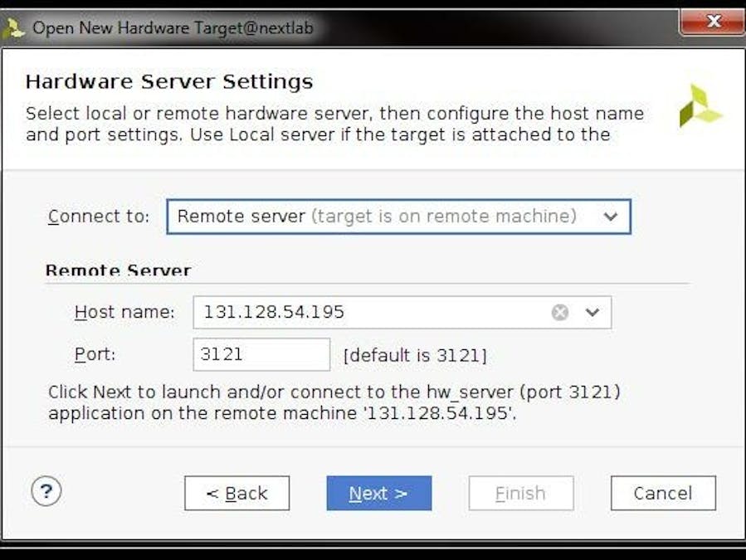Cancel the hardware target wizard
Viewport: 746px width, 560px height.
point(662,493)
